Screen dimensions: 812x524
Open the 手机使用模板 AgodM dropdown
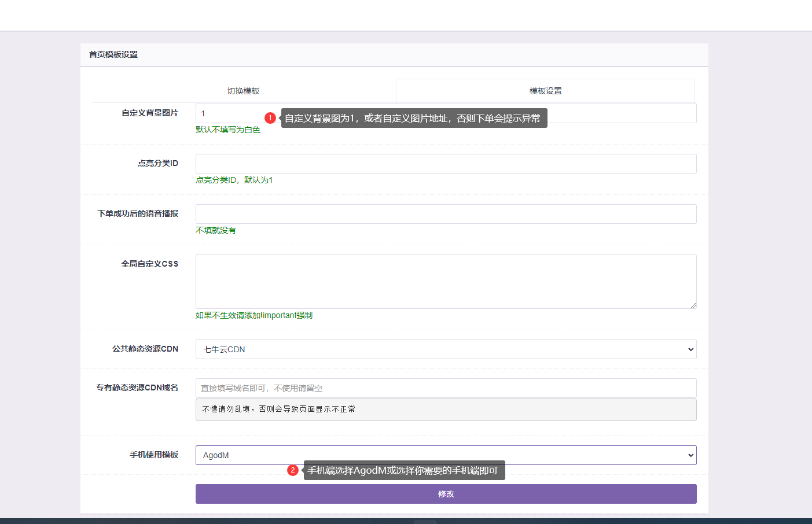point(446,455)
